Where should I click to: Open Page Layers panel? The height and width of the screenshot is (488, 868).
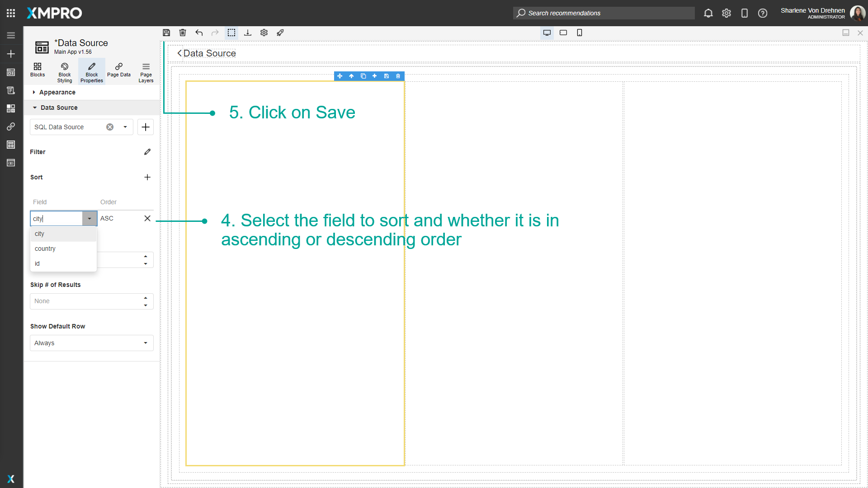coord(146,71)
